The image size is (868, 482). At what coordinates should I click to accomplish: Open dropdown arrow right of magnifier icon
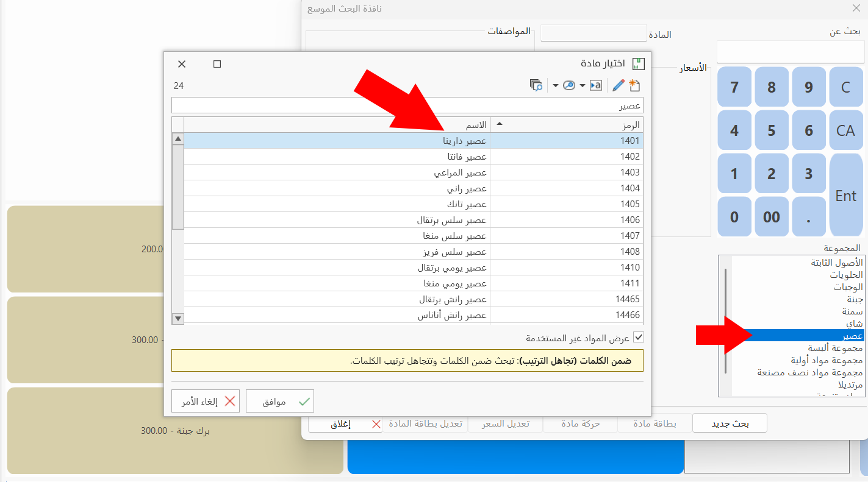click(x=582, y=85)
